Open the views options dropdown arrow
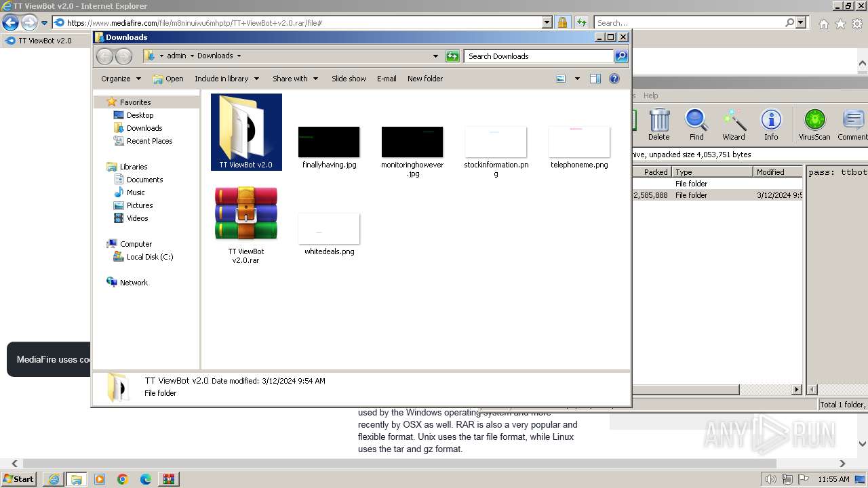Image resolution: width=868 pixels, height=488 pixels. click(577, 79)
